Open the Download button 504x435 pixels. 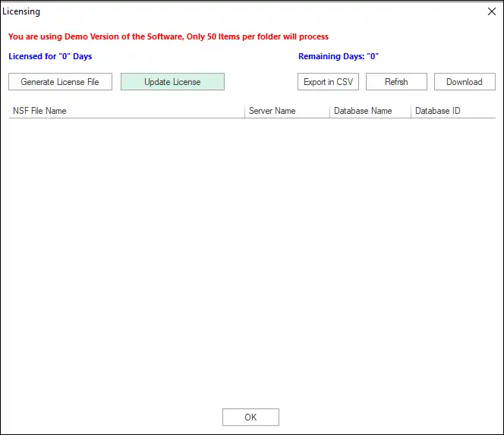[465, 82]
